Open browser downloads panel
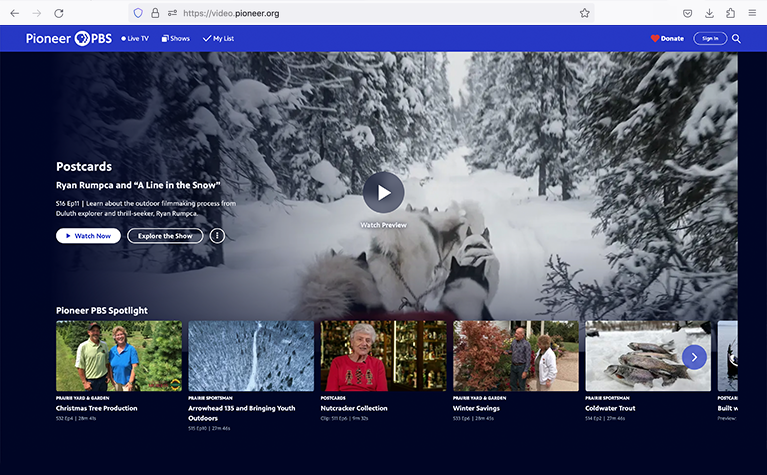 tap(709, 13)
